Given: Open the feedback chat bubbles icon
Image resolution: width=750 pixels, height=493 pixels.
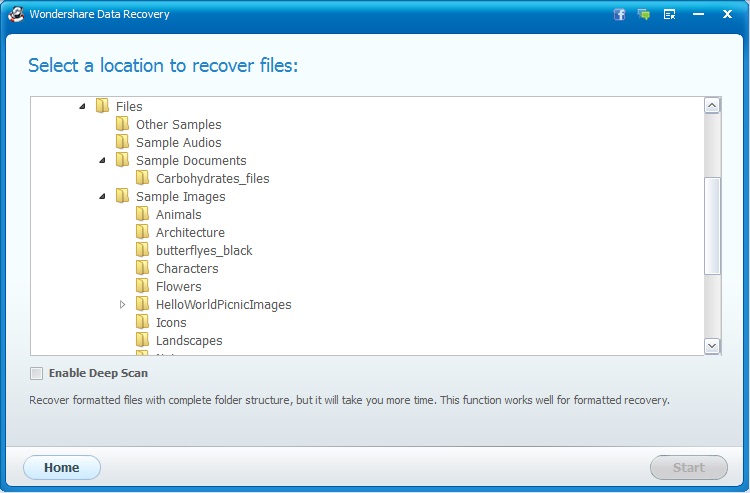Looking at the screenshot, I should pos(644,14).
